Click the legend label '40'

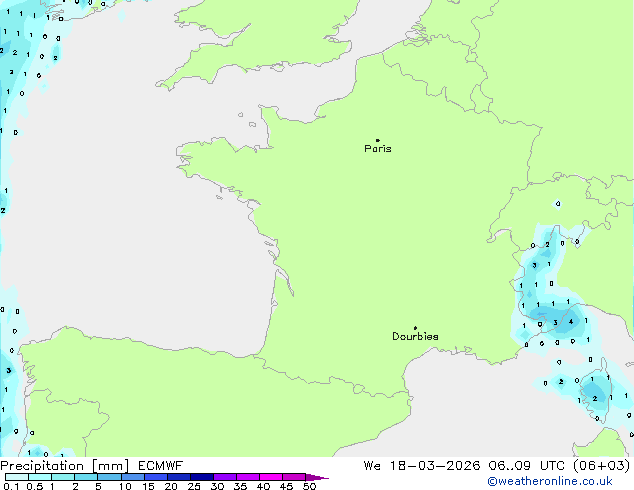[263, 486]
